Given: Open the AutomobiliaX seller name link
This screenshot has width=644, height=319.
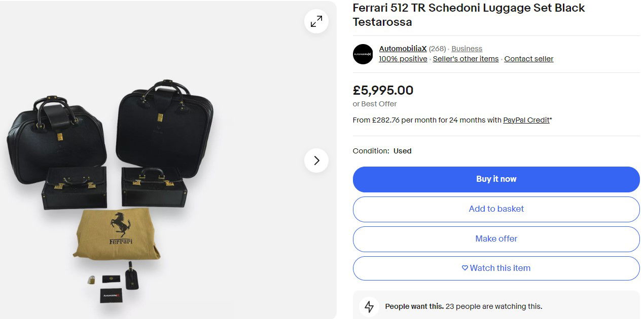Looking at the screenshot, I should 403,49.
